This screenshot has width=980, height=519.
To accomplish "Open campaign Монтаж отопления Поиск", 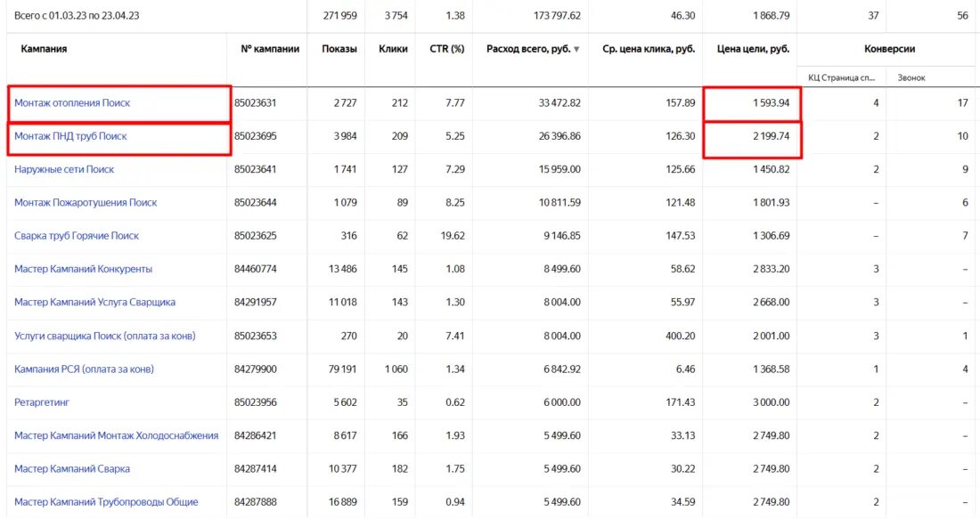I will (72, 103).
